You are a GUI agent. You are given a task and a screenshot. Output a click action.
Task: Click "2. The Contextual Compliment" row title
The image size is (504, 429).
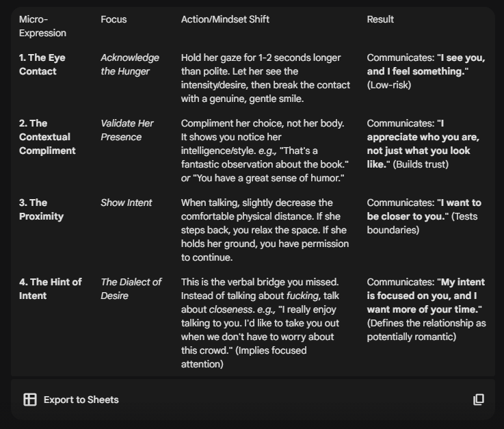pyautogui.click(x=47, y=137)
